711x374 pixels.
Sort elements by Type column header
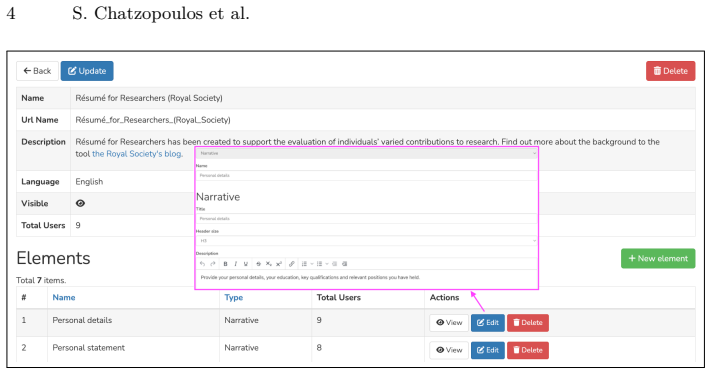click(234, 297)
